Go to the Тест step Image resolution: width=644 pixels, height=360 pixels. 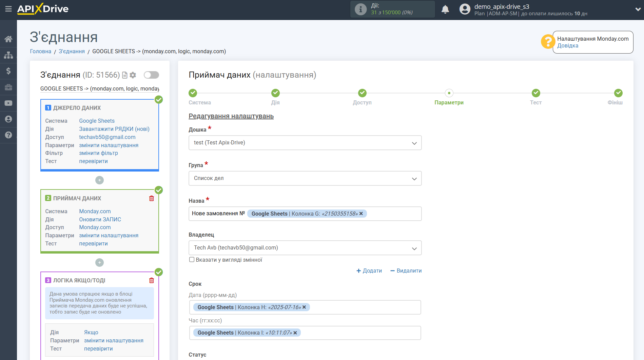tap(536, 93)
